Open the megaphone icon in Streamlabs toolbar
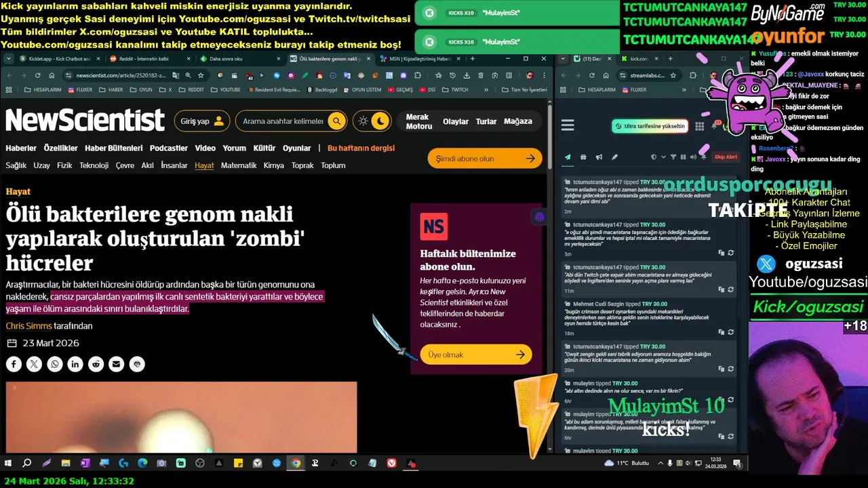The width and height of the screenshot is (868, 488). click(599, 157)
